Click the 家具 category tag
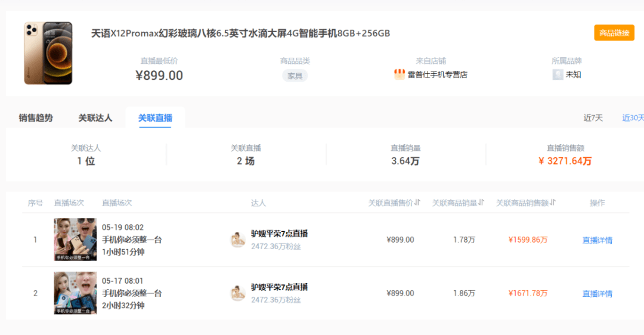 coord(295,76)
